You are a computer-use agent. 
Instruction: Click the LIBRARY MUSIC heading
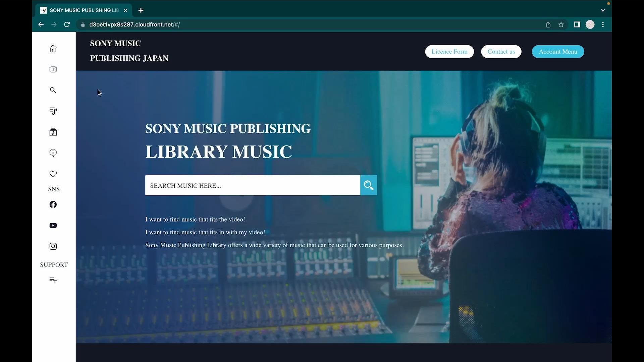[219, 152]
